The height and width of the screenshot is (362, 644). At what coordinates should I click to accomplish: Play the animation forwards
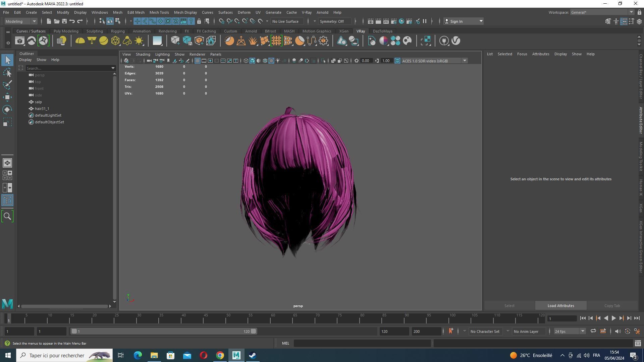click(x=613, y=318)
